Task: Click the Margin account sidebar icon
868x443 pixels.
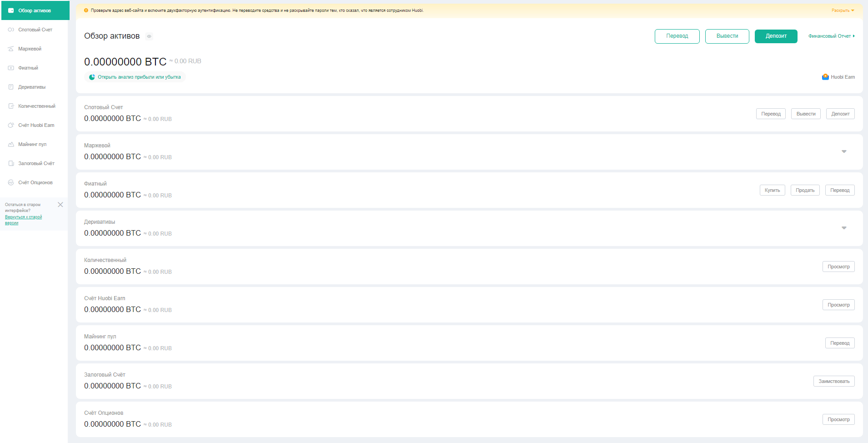Action: point(11,49)
